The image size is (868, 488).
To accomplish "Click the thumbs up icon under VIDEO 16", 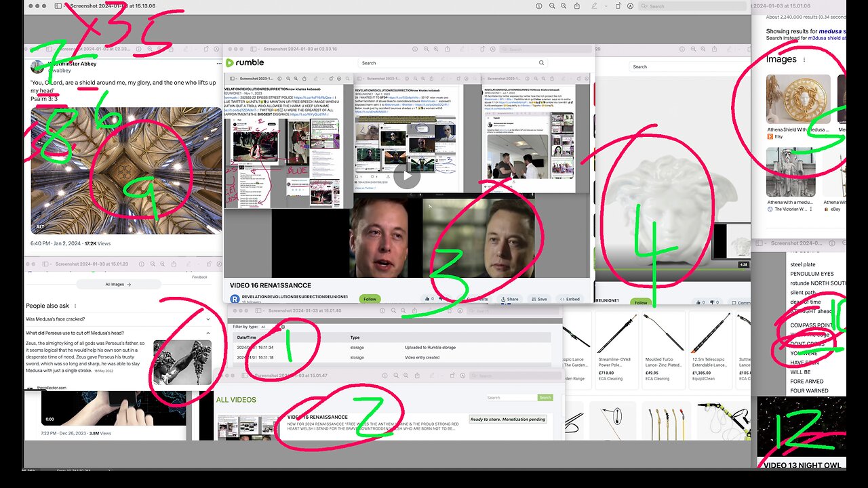I will (x=428, y=299).
